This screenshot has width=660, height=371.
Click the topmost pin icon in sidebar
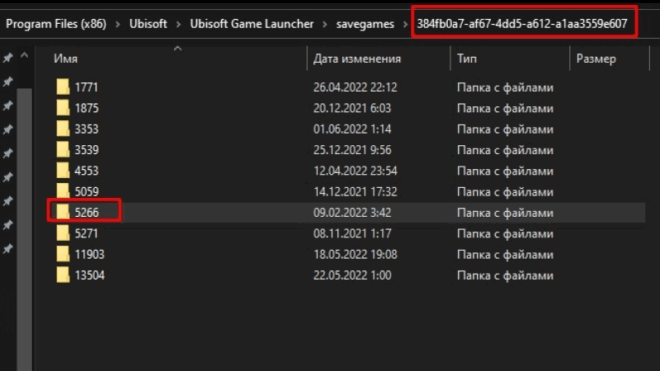(8, 58)
